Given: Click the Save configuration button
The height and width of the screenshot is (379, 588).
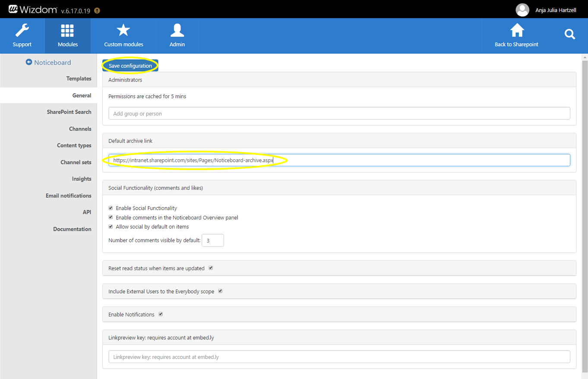Looking at the screenshot, I should pos(130,66).
